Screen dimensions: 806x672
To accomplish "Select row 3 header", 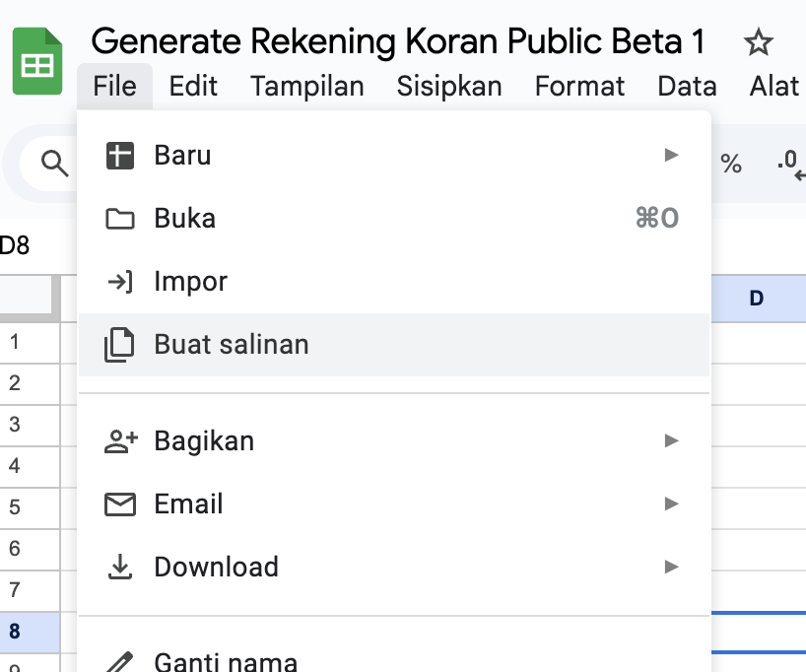I will (30, 426).
